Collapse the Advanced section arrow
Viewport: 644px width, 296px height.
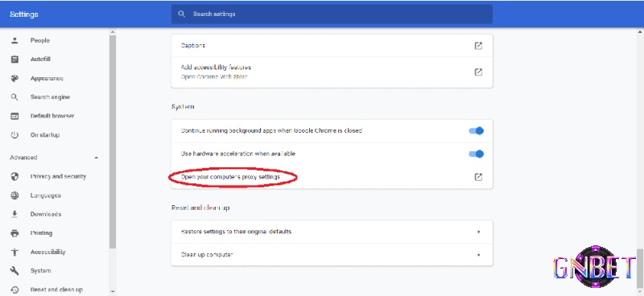pyautogui.click(x=96, y=158)
